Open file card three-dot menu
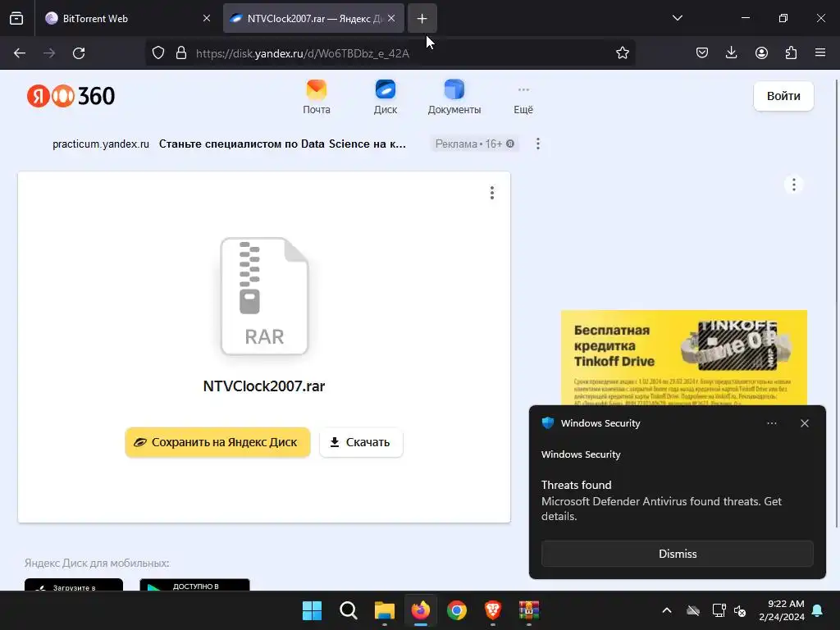Image resolution: width=840 pixels, height=630 pixels. [x=492, y=193]
